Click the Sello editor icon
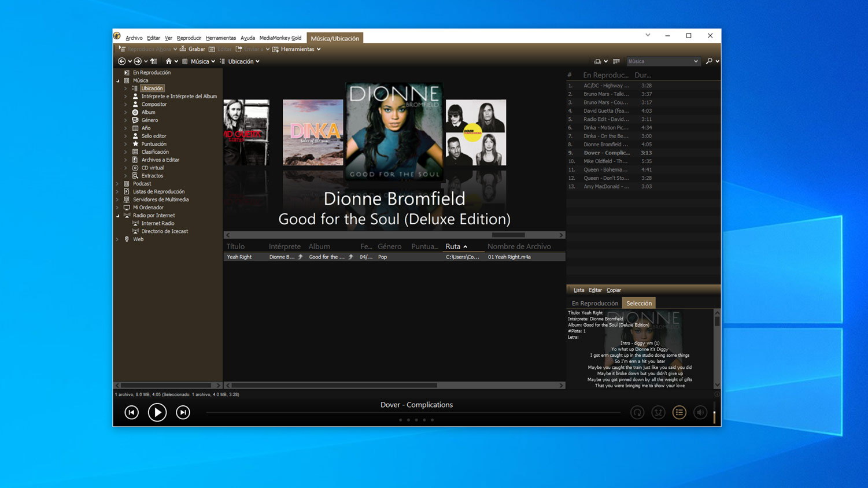This screenshot has width=868, height=488. [x=135, y=136]
